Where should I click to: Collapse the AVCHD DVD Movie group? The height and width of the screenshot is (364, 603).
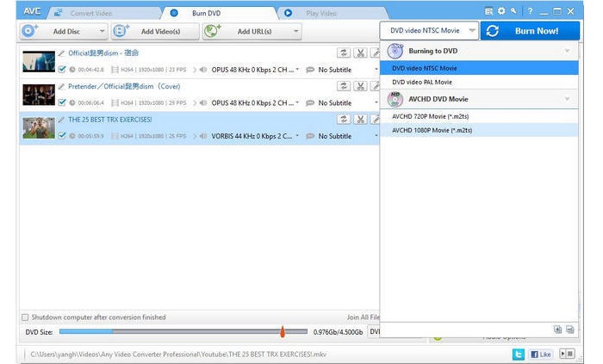[567, 99]
